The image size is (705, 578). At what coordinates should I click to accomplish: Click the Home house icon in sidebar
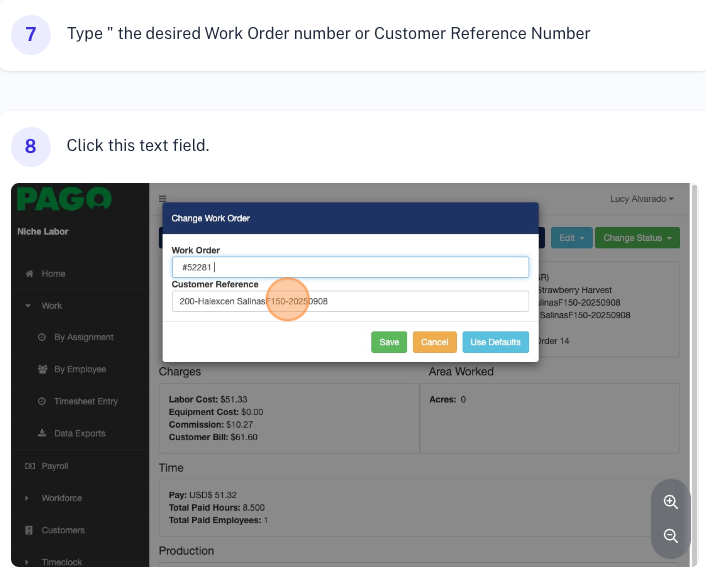click(30, 274)
